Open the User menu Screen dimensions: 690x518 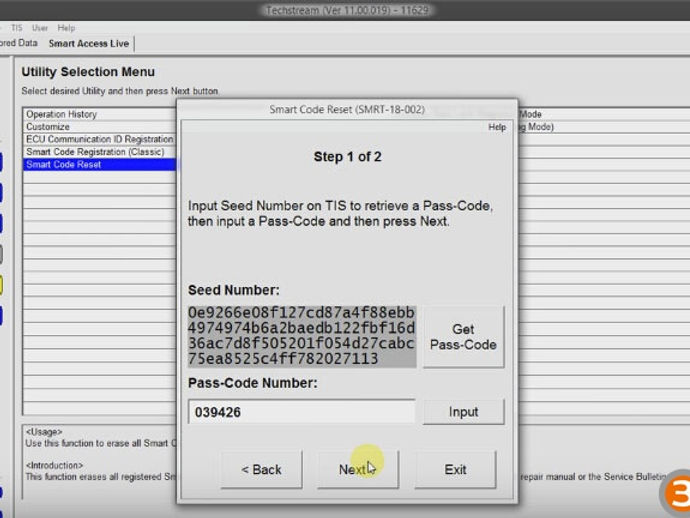[40, 28]
